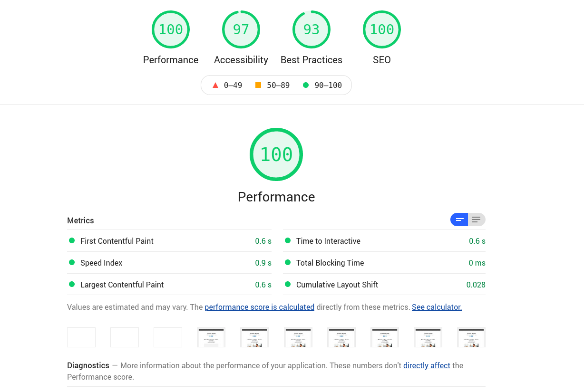This screenshot has width=584, height=392.
Task: Expand the First Contentful Paint metric
Action: pyautogui.click(x=117, y=241)
